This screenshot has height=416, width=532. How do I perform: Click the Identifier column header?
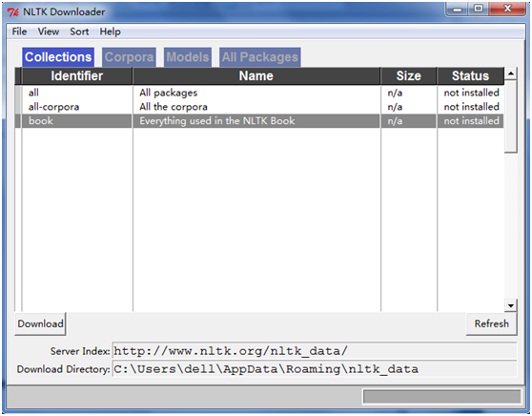pos(77,75)
